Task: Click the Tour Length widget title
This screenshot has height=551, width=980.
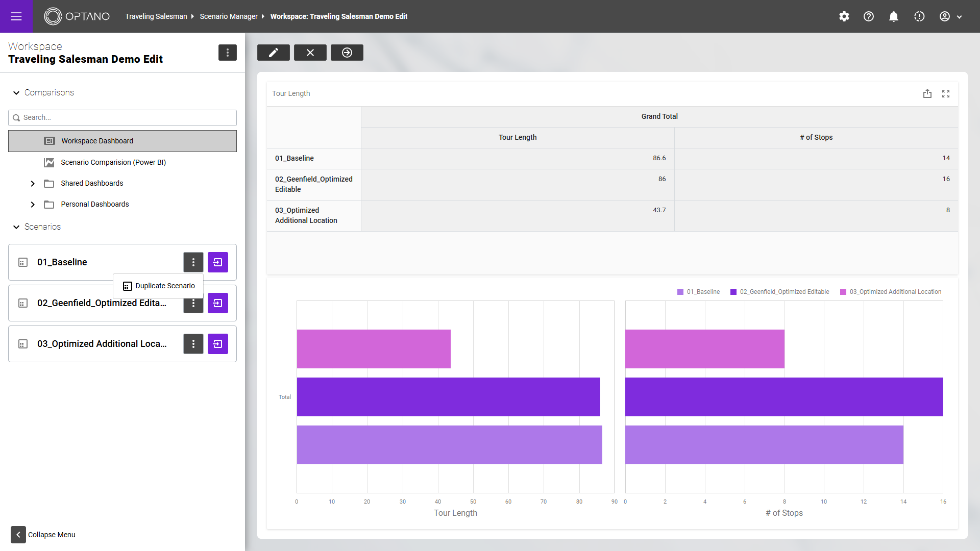Action: coord(291,93)
